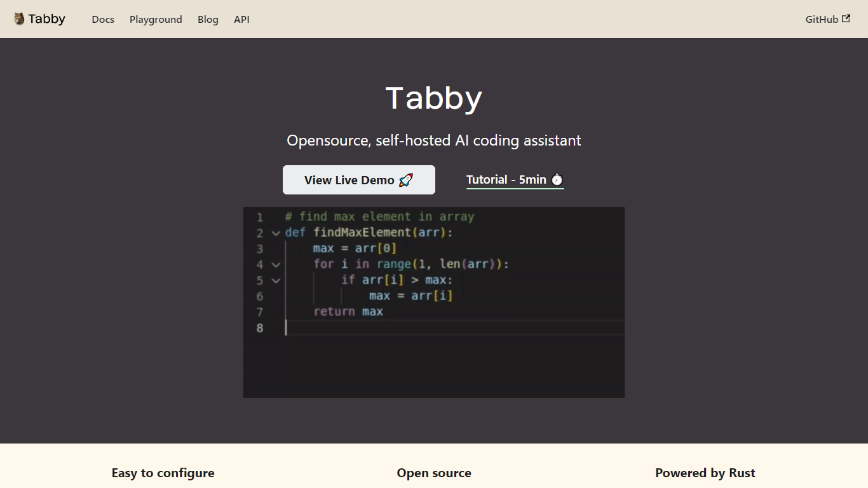Viewport: 868px width, 488px height.
Task: Collapse the for loop on line 4
Action: point(276,264)
